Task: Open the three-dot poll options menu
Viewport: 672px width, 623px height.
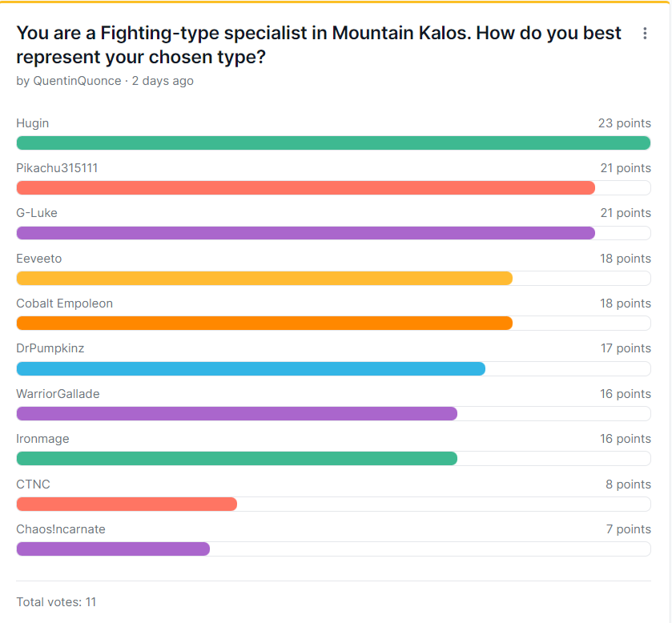Action: click(645, 34)
